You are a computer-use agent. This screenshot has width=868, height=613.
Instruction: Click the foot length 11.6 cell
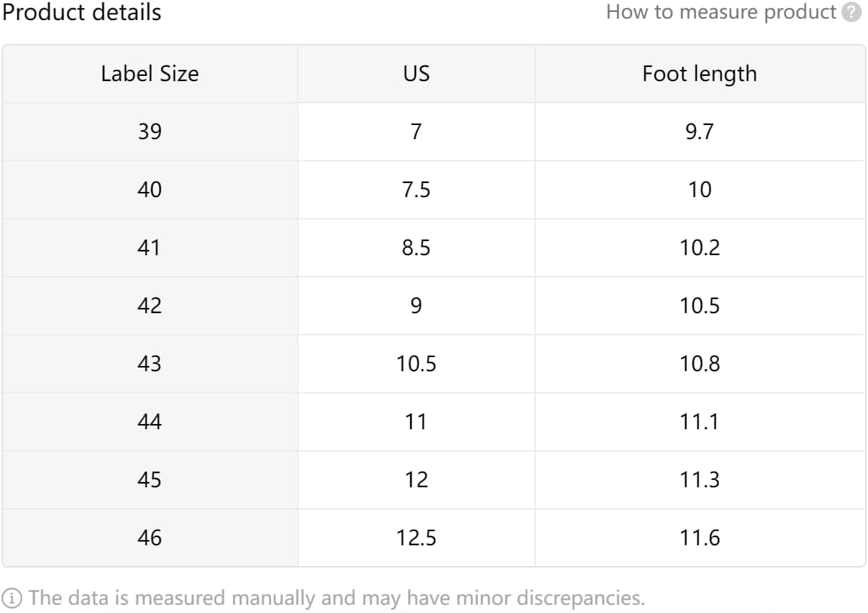(699, 538)
